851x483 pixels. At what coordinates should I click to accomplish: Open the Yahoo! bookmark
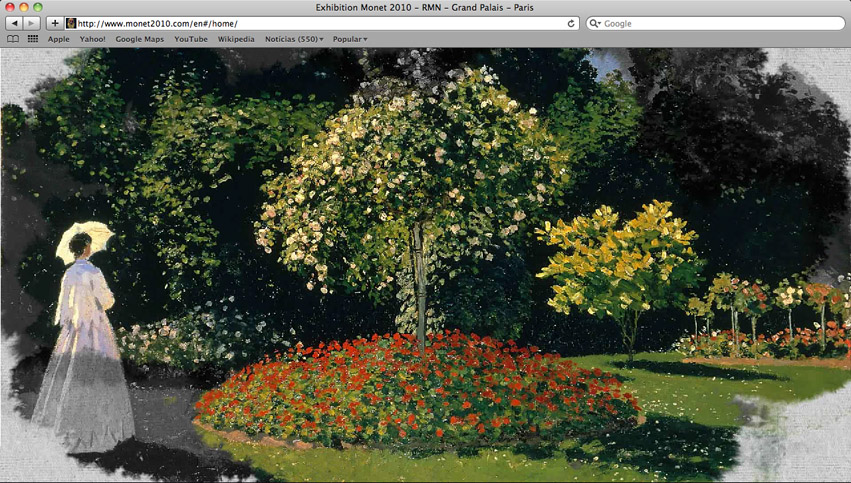[x=93, y=39]
